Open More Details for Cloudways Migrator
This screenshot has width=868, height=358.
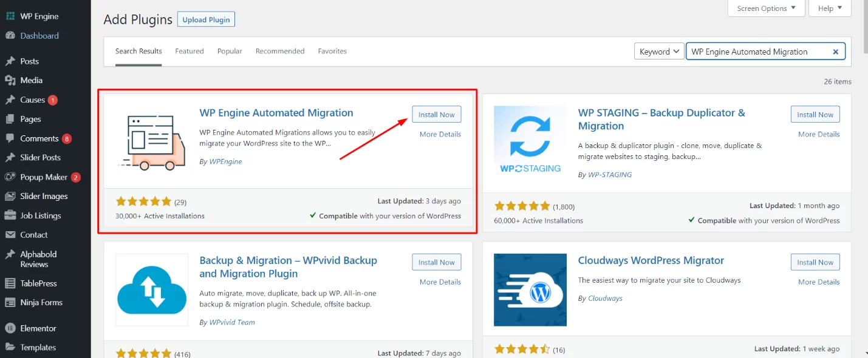pos(819,282)
